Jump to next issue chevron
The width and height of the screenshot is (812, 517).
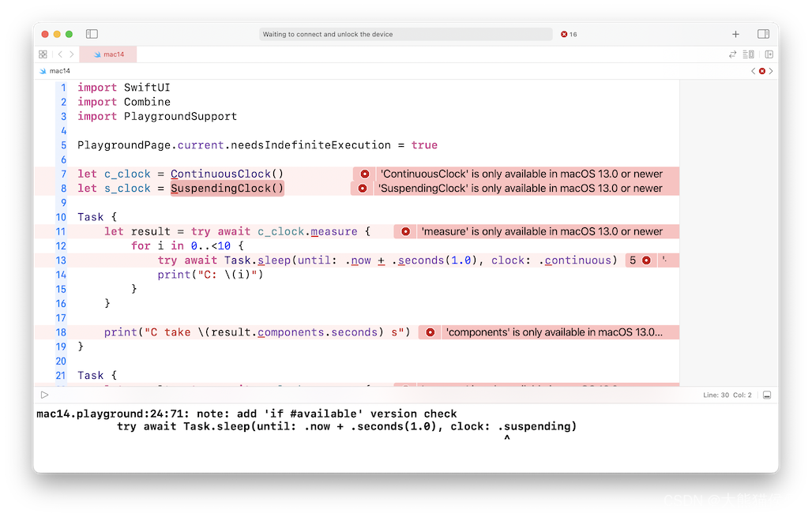click(x=771, y=71)
